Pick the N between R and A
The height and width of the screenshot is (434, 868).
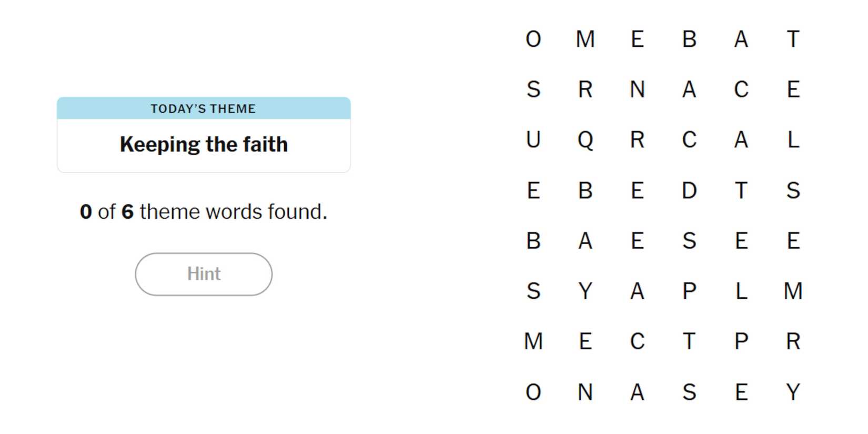(637, 89)
